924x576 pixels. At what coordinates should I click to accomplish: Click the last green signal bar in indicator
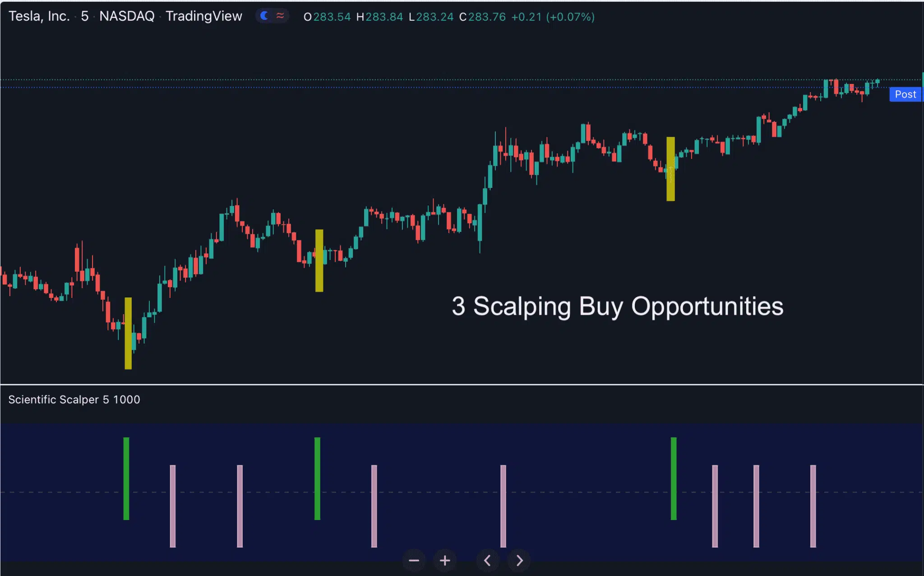(674, 478)
